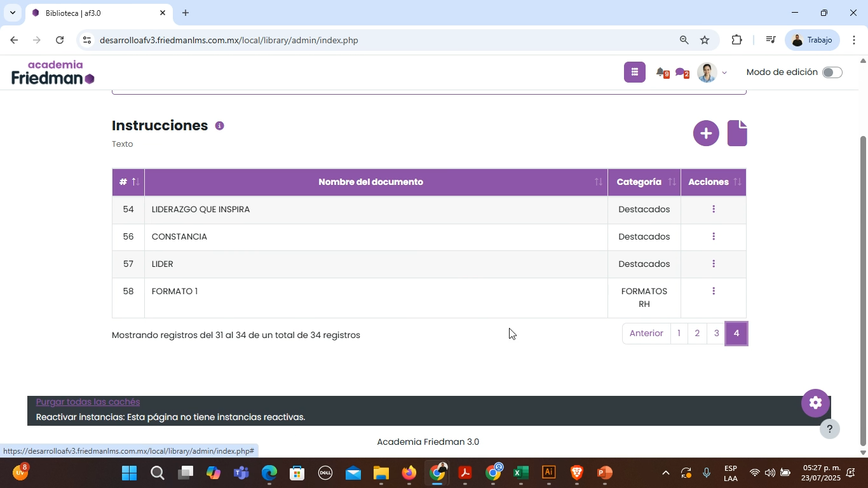Go to pagination page 3
868x488 pixels.
pos(716,334)
